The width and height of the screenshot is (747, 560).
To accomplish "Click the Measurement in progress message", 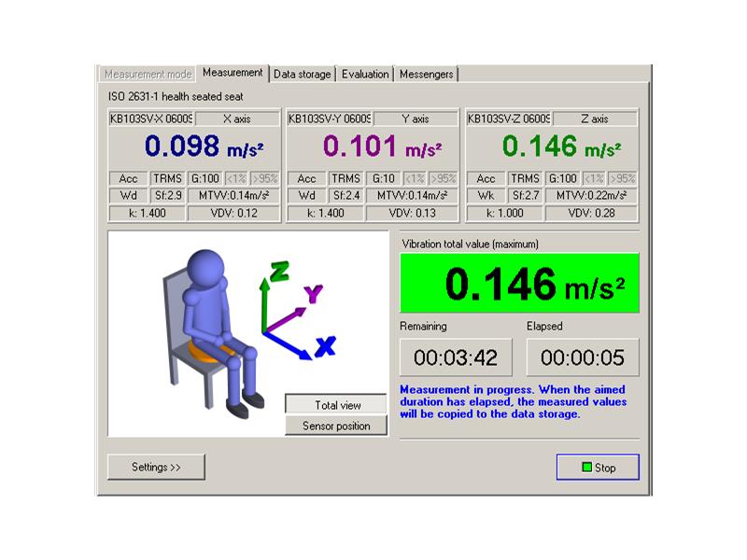I will pyautogui.click(x=513, y=402).
